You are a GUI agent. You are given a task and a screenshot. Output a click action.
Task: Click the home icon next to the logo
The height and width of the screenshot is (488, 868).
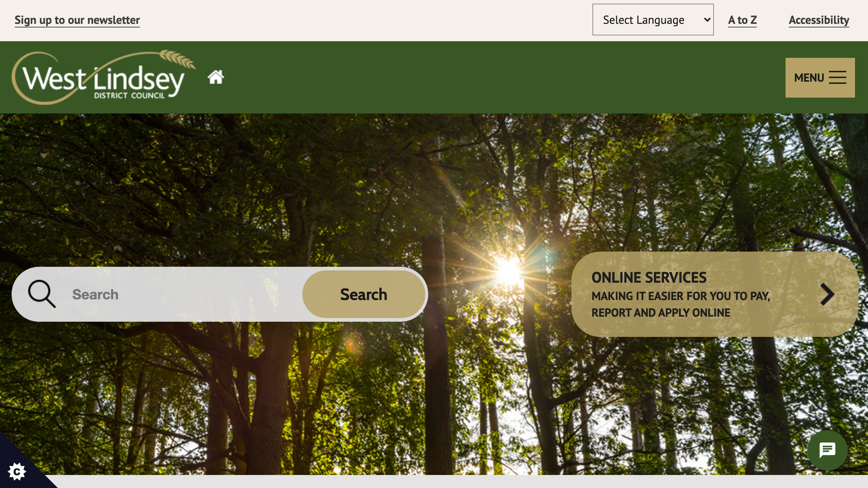[216, 76]
